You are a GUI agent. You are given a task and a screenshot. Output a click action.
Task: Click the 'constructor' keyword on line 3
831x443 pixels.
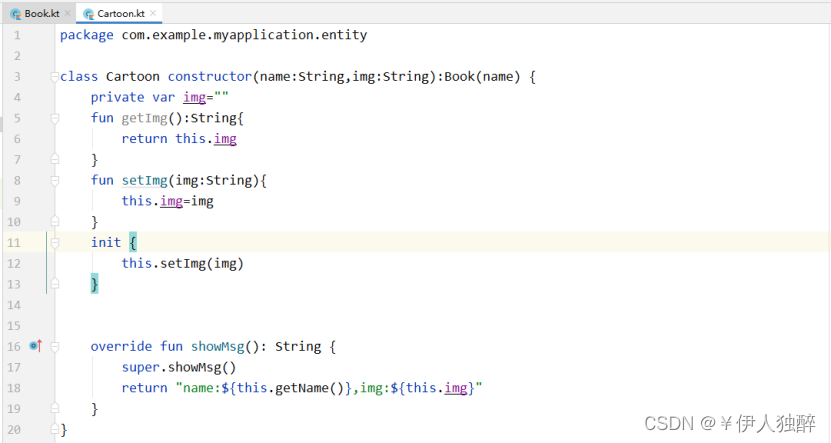click(x=210, y=77)
